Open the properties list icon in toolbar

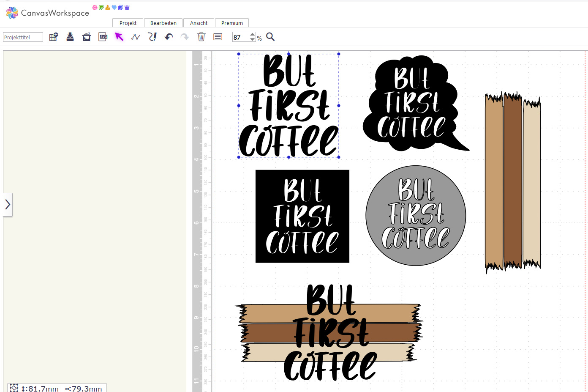tap(218, 37)
